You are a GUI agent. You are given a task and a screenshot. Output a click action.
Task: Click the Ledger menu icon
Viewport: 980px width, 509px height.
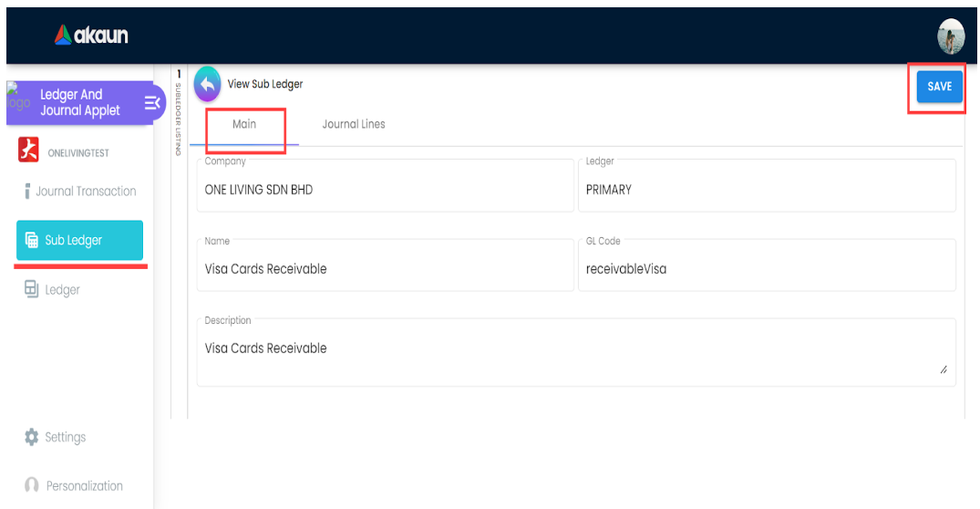coord(31,289)
